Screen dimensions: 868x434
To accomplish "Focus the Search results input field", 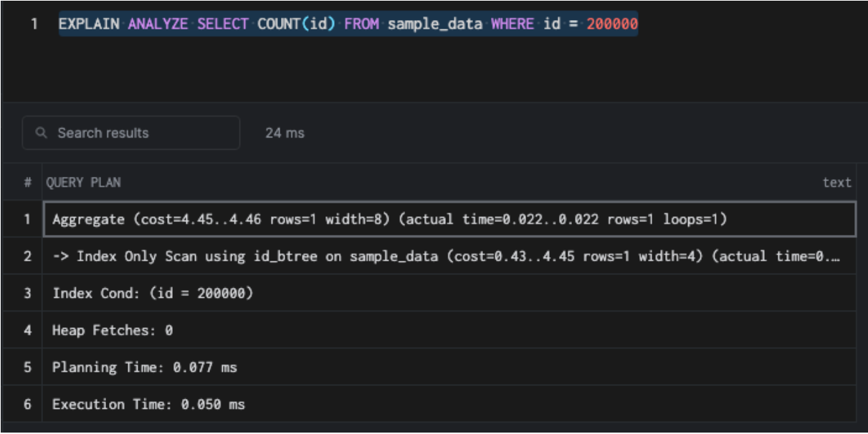I will click(x=143, y=133).
